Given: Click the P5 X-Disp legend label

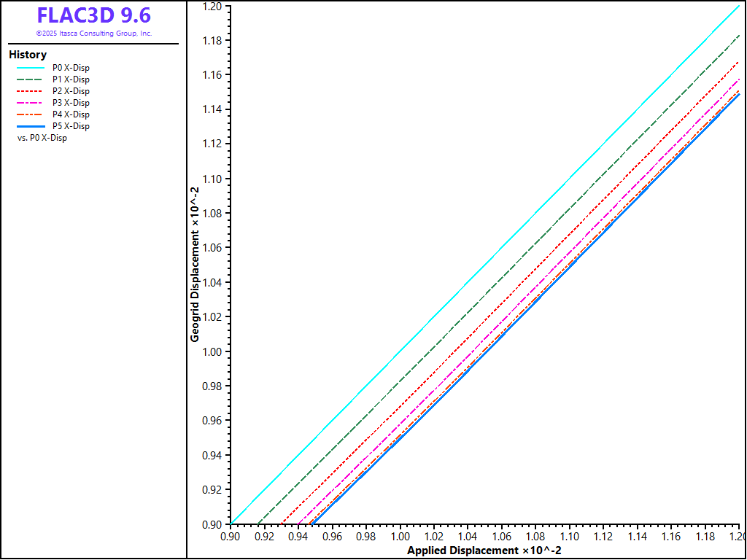Looking at the screenshot, I should tap(71, 126).
